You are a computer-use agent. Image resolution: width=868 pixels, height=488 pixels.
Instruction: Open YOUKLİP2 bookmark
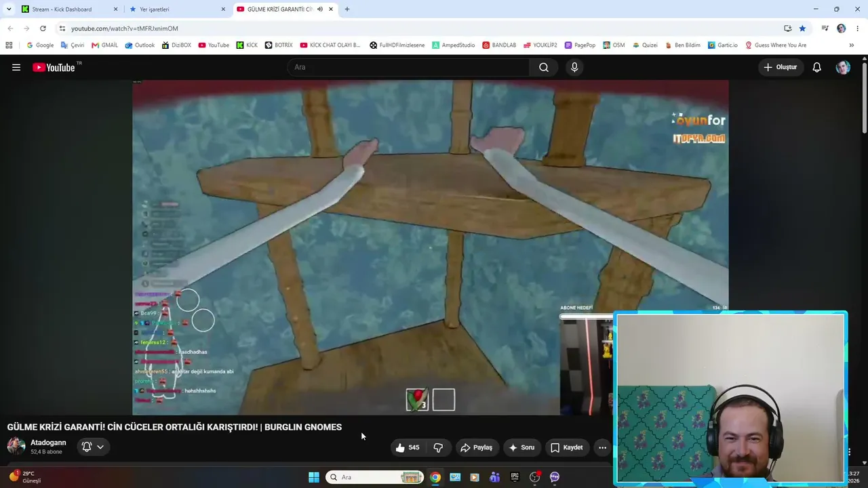[x=540, y=45]
